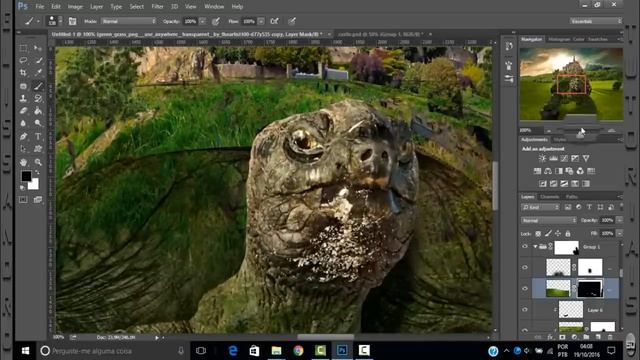This screenshot has height=360, width=640.
Task: Open the Filter menu
Action: (x=157, y=7)
